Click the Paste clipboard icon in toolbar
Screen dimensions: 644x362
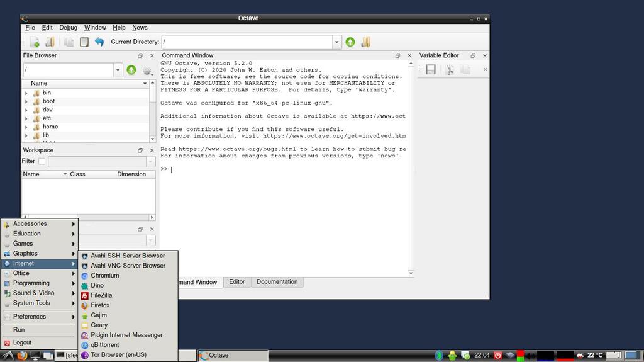84,42
